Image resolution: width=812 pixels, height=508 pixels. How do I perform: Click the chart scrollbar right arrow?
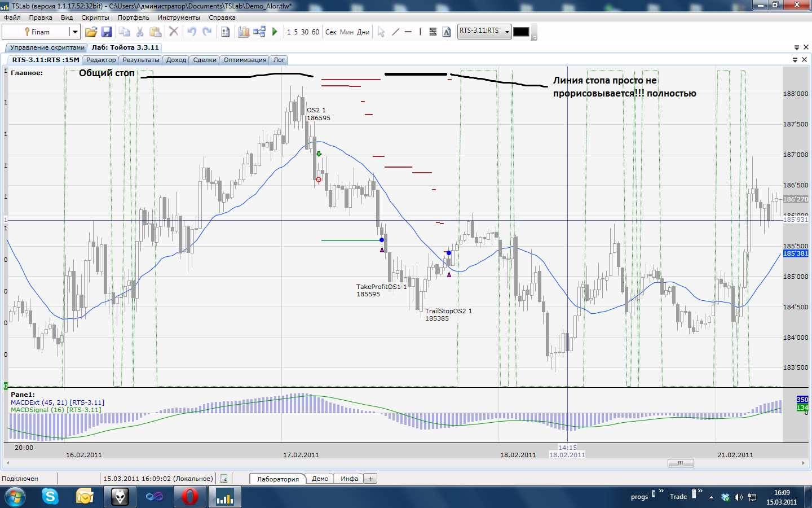tap(804, 463)
